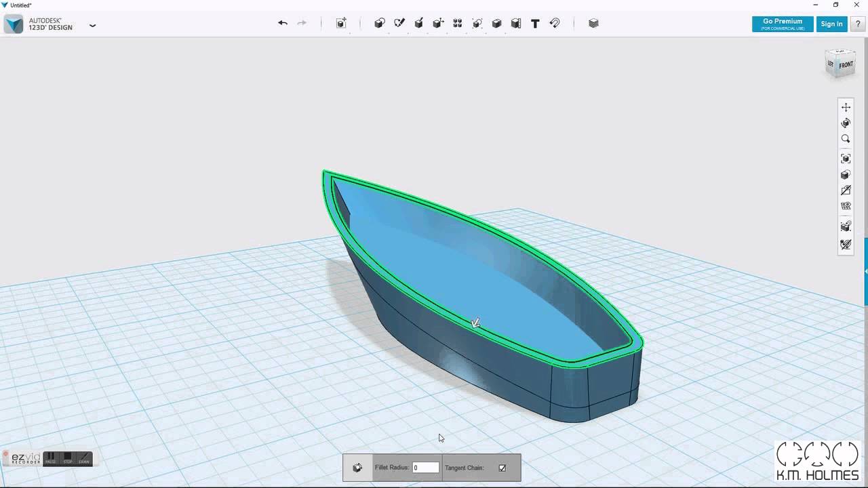The width and height of the screenshot is (868, 488).
Task: Click the ezvid recorder Pause button
Action: click(x=50, y=458)
